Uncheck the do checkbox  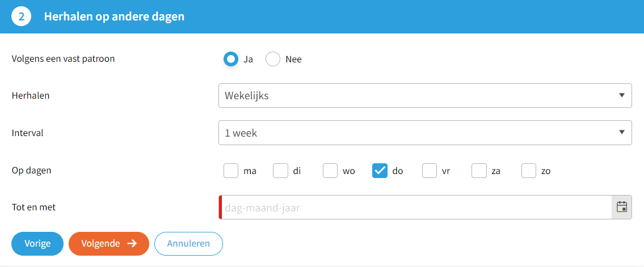click(x=380, y=171)
